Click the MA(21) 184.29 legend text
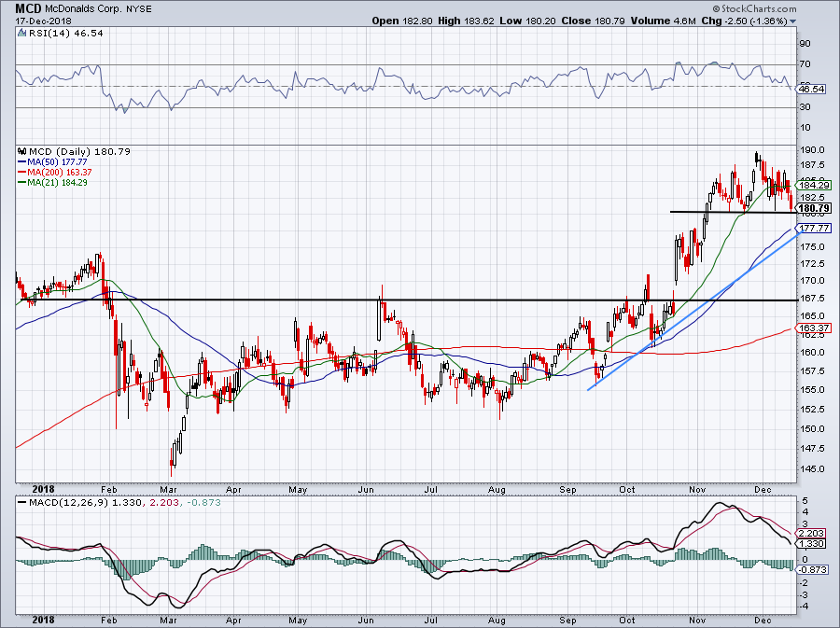Image resolution: width=840 pixels, height=628 pixels. pos(57,183)
